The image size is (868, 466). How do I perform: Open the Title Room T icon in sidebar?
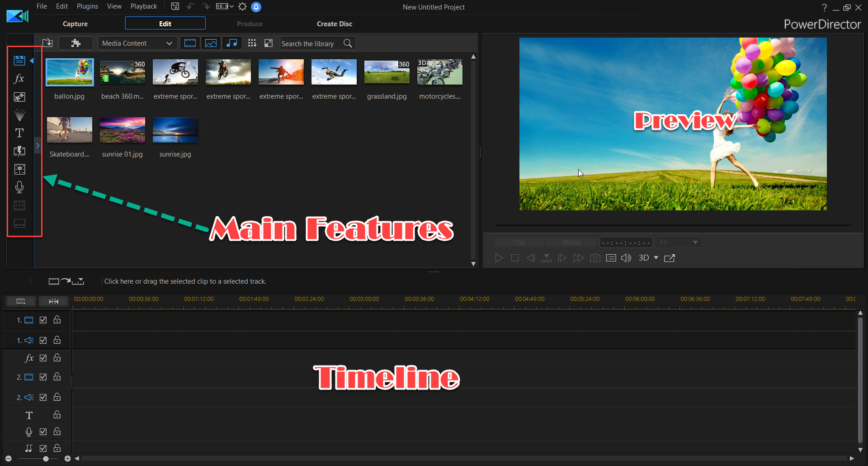pyautogui.click(x=19, y=133)
